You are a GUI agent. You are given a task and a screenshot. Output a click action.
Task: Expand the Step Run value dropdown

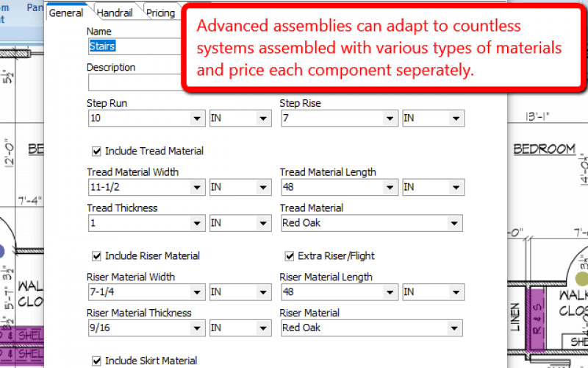pos(197,118)
